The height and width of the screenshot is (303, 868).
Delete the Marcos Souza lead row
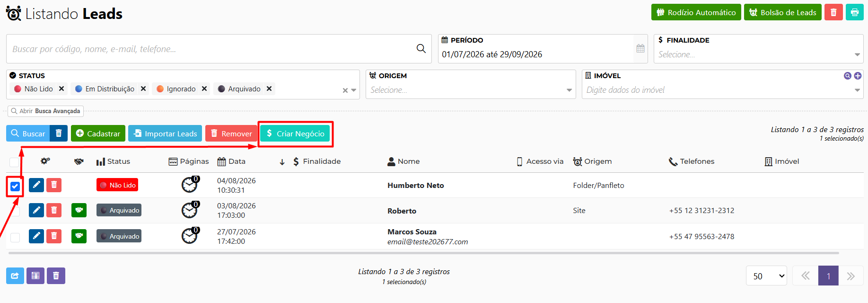coord(54,236)
